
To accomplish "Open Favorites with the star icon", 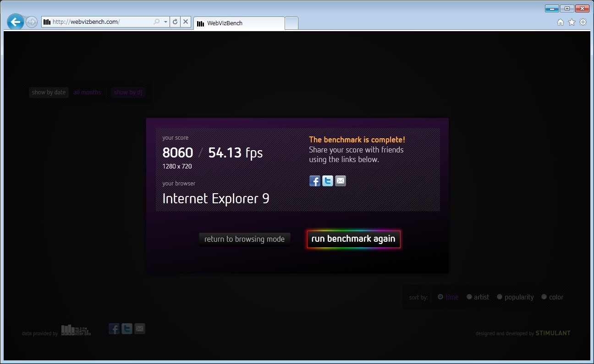I will pyautogui.click(x=572, y=22).
